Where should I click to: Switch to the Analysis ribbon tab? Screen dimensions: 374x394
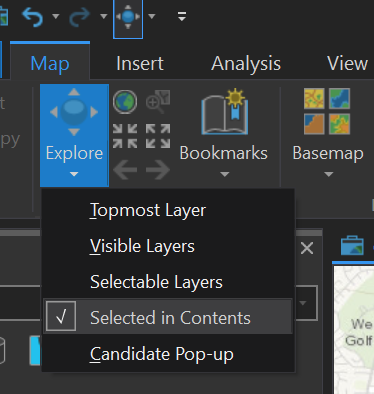pyautogui.click(x=246, y=63)
